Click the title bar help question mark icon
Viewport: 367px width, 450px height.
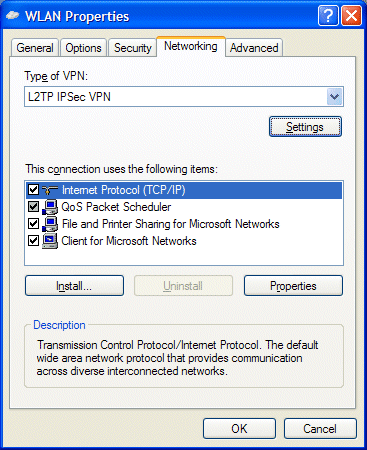point(328,16)
